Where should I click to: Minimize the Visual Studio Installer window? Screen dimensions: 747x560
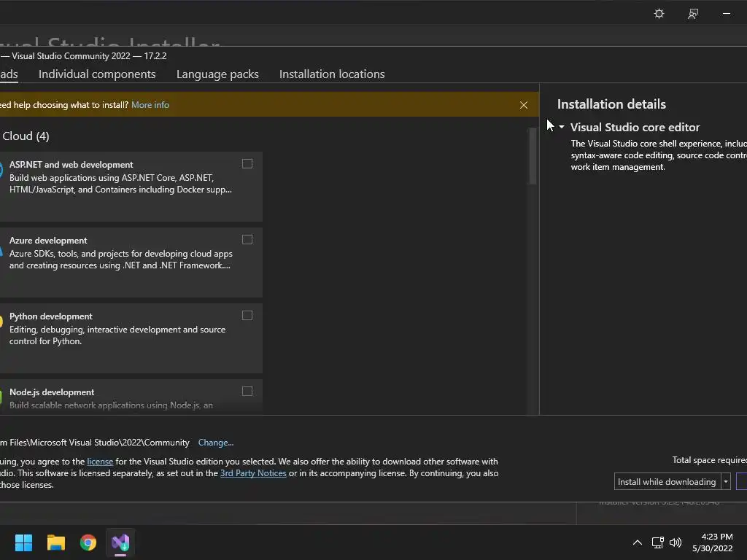(x=726, y=14)
